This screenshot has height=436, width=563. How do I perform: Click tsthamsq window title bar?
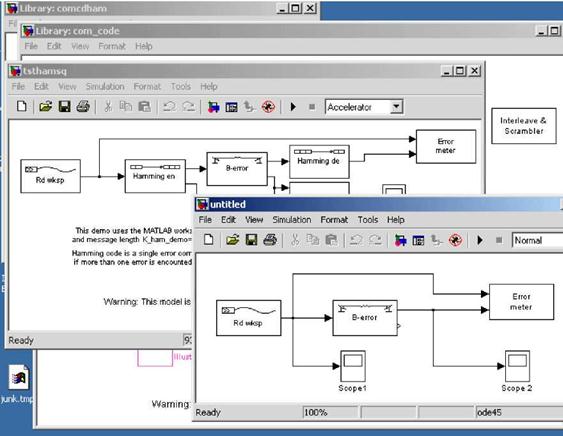pos(246,71)
